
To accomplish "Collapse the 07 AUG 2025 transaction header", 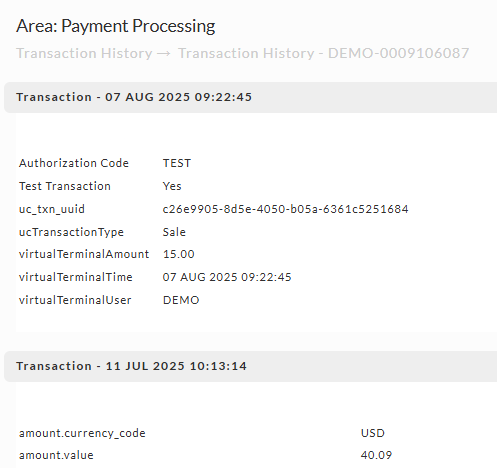I will click(x=250, y=97).
